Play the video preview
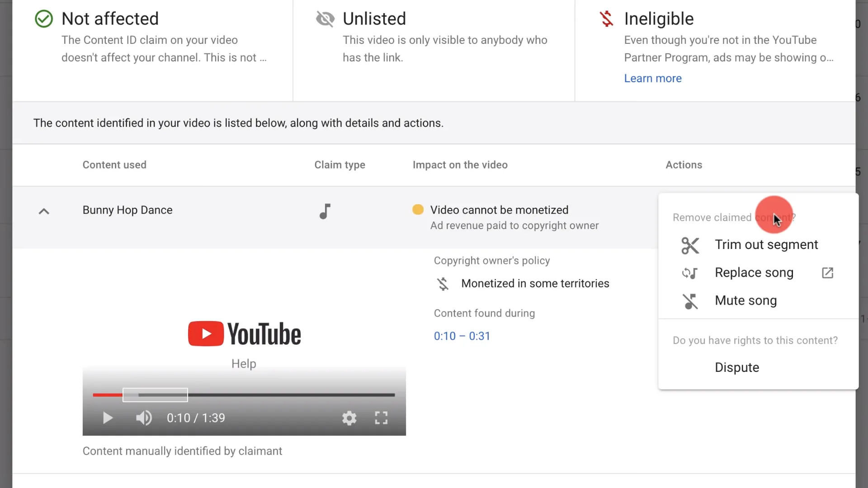 tap(108, 418)
